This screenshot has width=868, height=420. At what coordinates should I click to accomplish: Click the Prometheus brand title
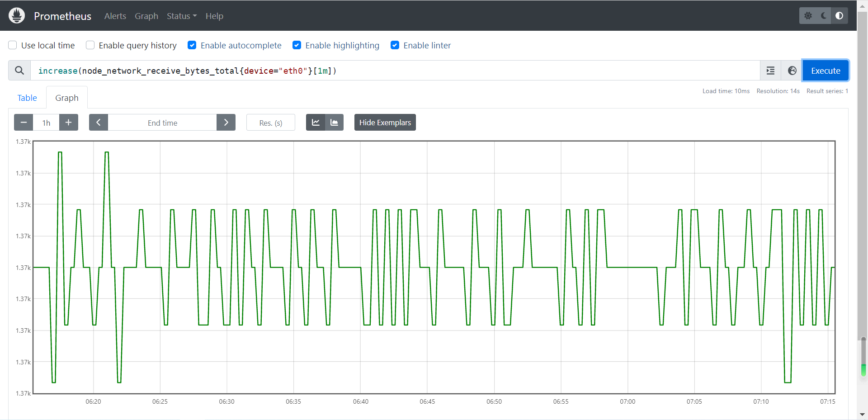62,16
